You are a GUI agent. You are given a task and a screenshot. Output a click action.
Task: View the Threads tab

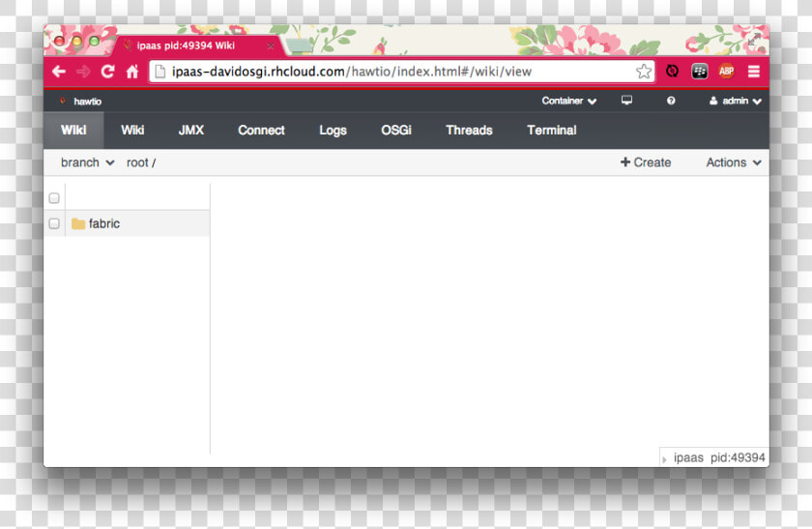click(469, 131)
